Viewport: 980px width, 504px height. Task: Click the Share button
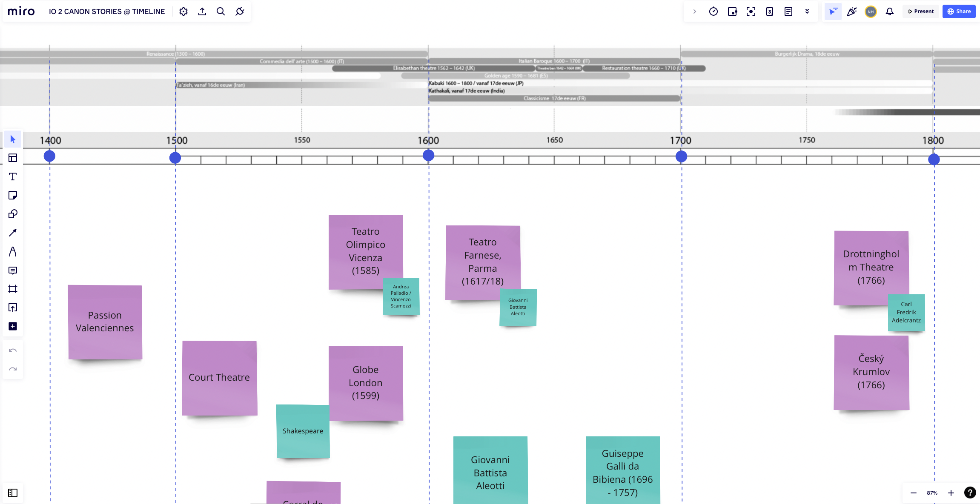pyautogui.click(x=959, y=11)
